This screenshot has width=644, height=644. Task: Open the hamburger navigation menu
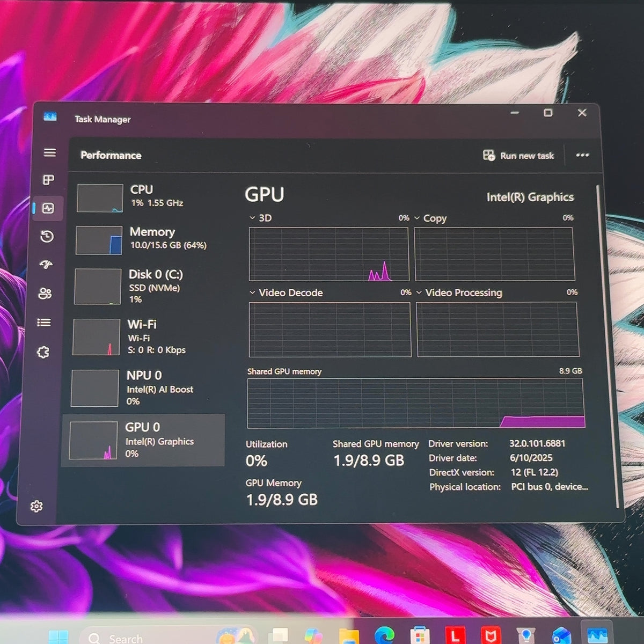pos(50,153)
